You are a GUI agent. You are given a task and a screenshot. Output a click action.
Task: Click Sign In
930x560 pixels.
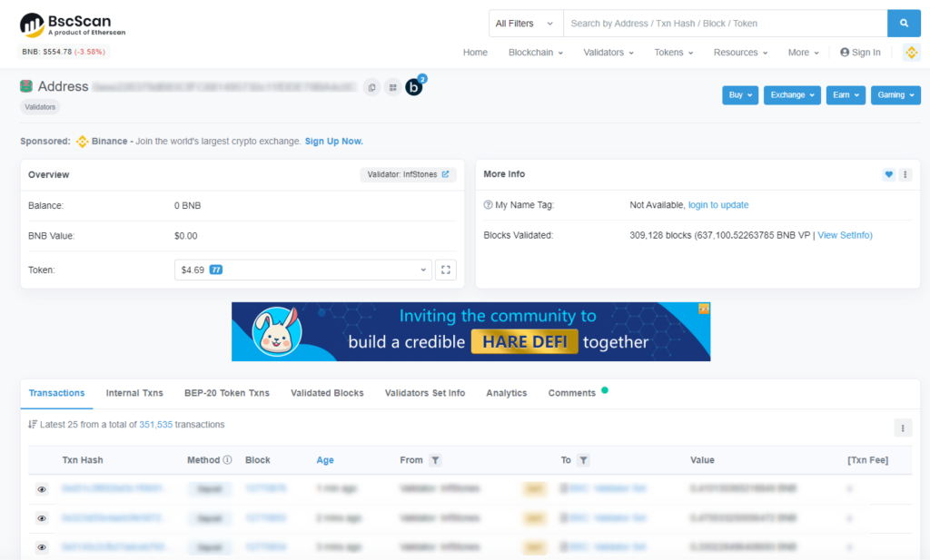(861, 52)
